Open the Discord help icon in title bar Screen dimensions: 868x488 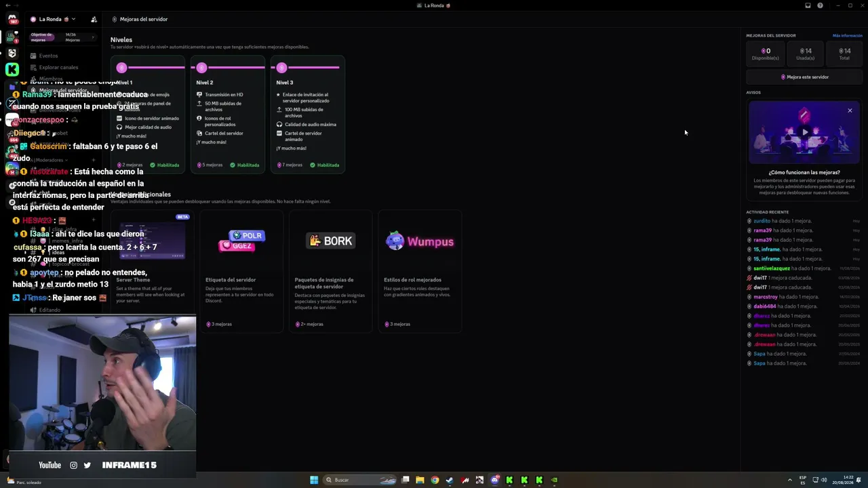point(820,5)
